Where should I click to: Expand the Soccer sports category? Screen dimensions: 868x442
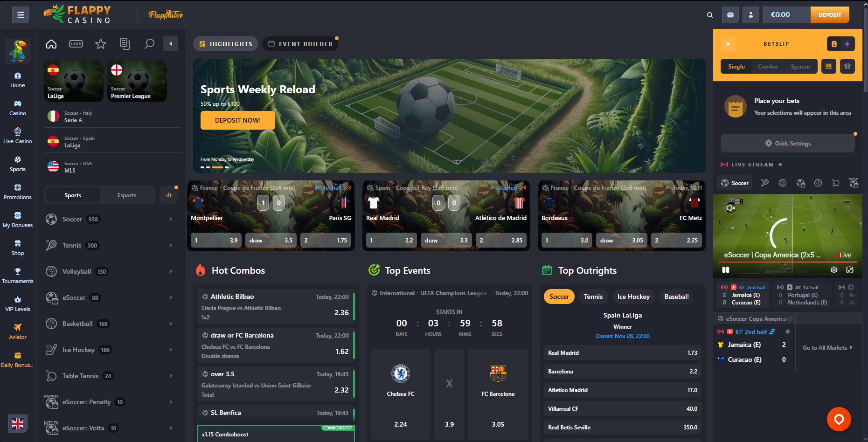click(x=111, y=219)
